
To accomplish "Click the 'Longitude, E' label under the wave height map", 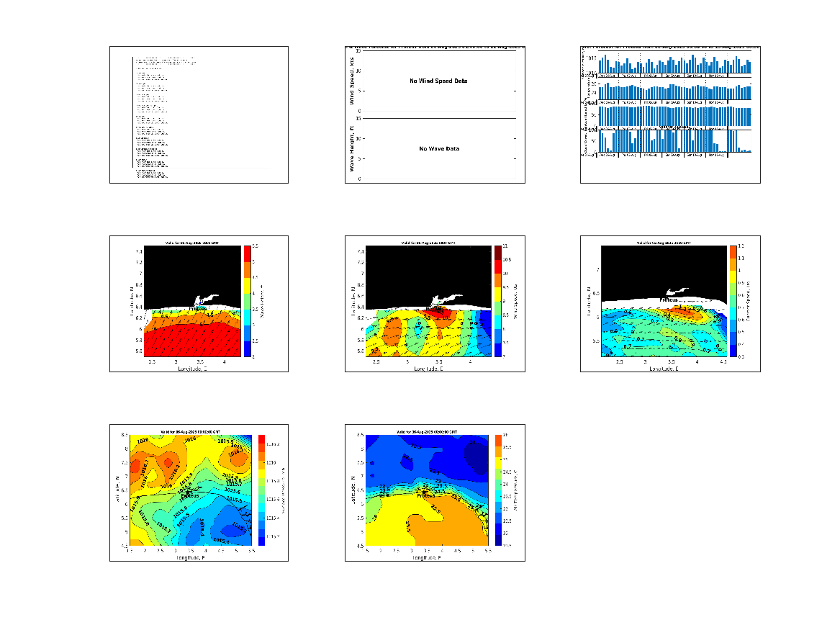I will coord(191,369).
